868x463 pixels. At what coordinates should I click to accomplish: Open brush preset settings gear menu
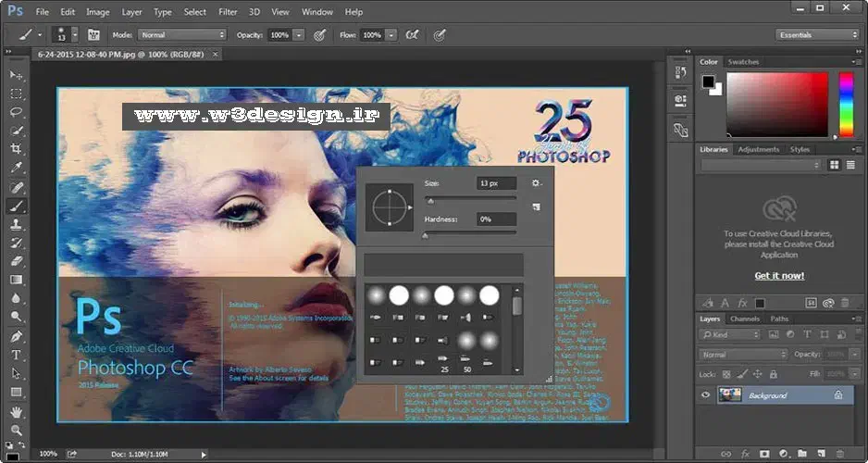536,183
